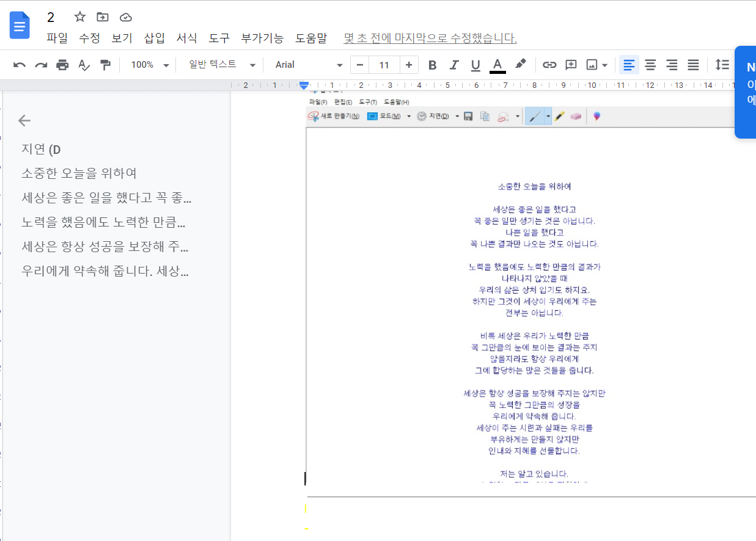Viewport: 756px width, 541px height.
Task: Click the copy icon in embedded image
Action: [x=485, y=116]
